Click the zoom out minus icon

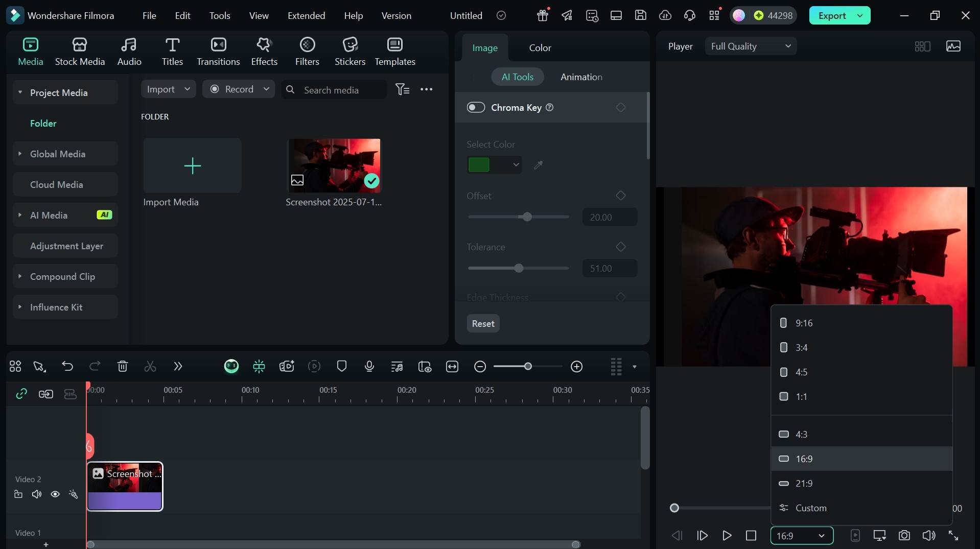pyautogui.click(x=480, y=367)
